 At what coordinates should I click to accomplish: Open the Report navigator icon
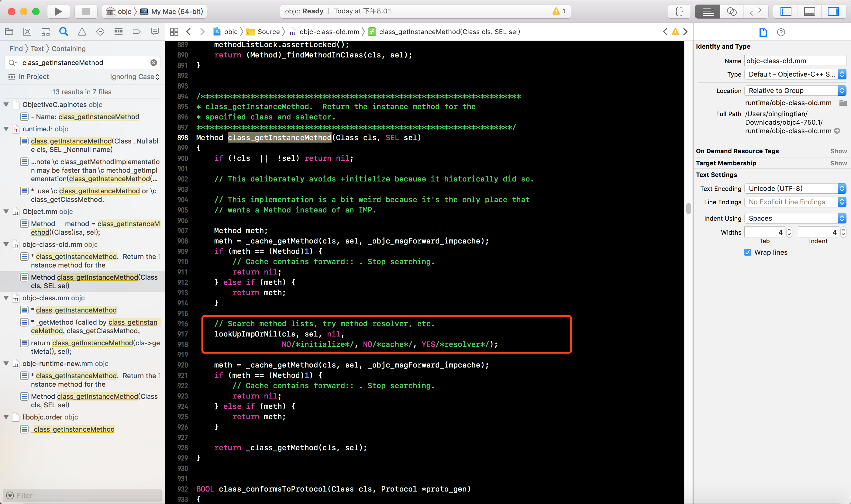click(x=155, y=32)
